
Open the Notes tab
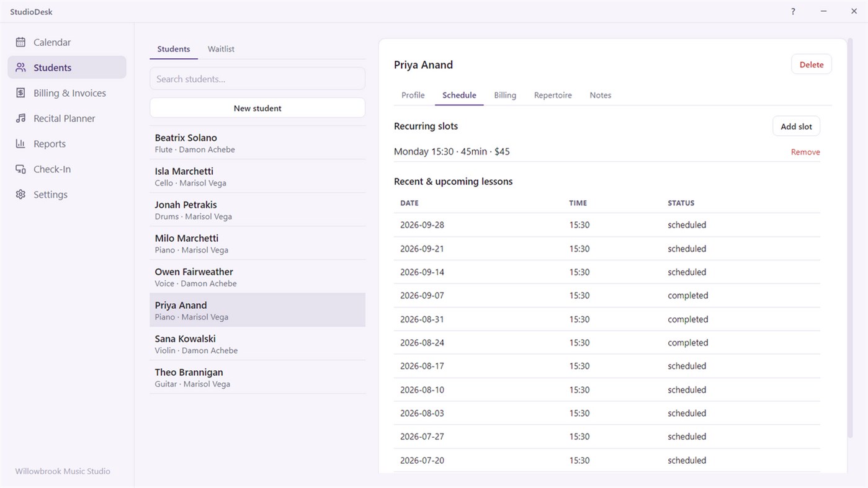point(600,95)
